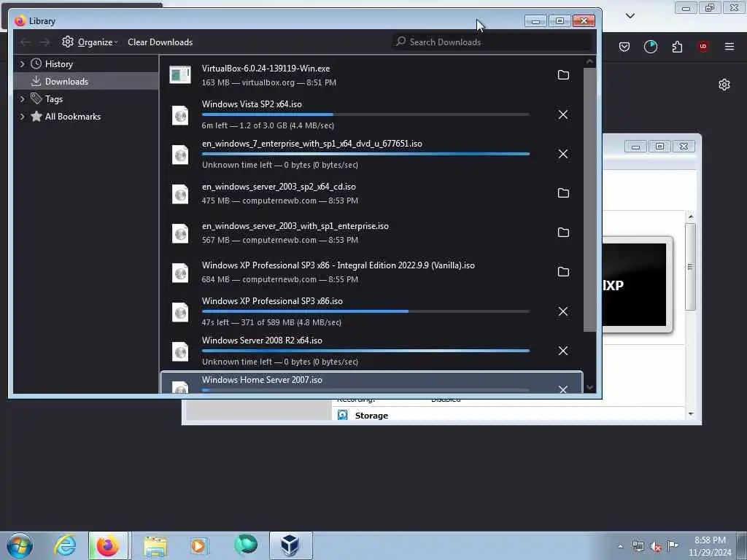This screenshot has width=747, height=560.
Task: Cancel the en_windows_7_enterprise download
Action: click(x=563, y=154)
